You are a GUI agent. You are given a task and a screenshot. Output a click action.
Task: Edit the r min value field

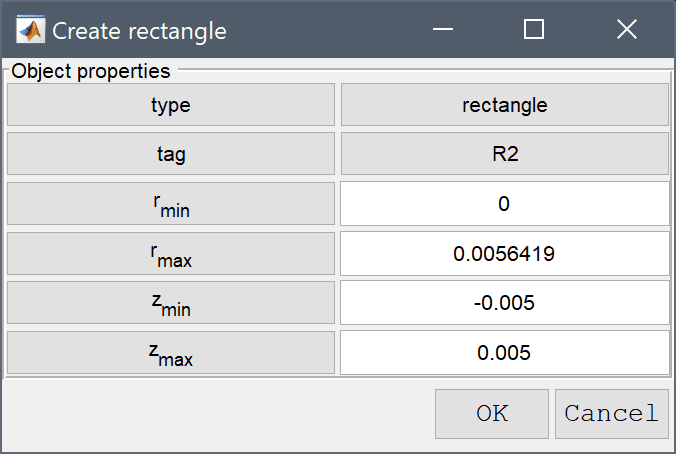coord(504,204)
